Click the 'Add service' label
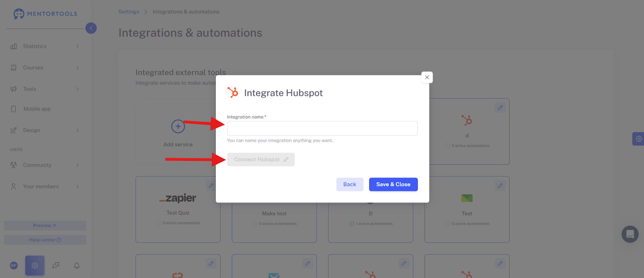 coord(178,145)
